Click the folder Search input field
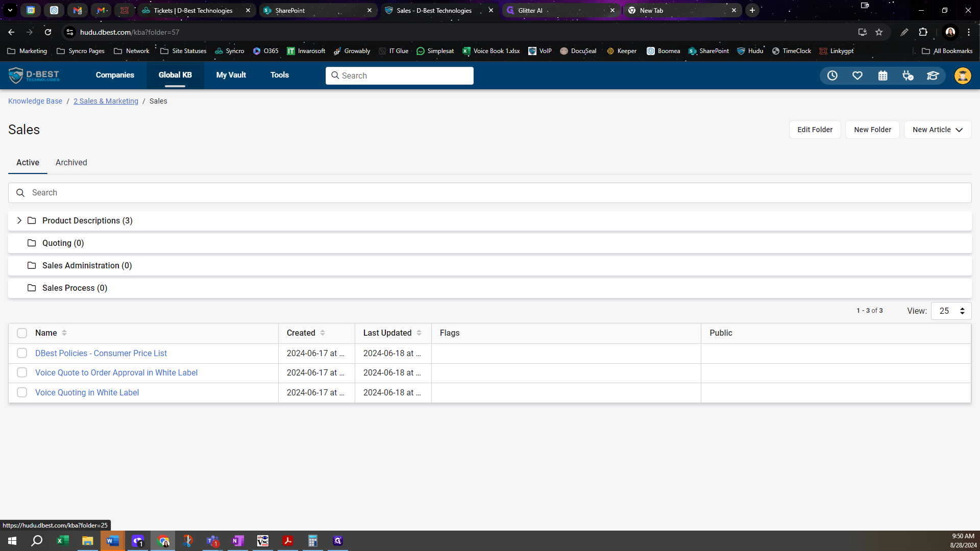The height and width of the screenshot is (551, 980). coord(490,193)
